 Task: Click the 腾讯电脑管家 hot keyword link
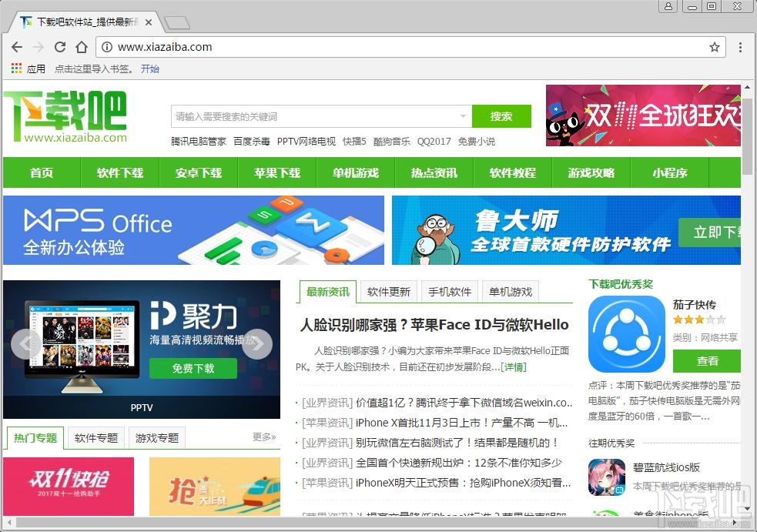click(x=199, y=142)
